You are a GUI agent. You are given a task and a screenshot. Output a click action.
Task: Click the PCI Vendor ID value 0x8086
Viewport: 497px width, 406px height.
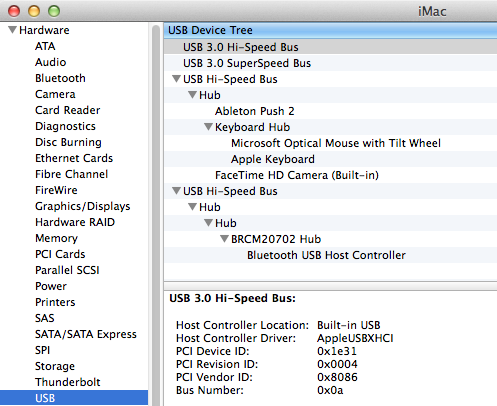point(337,377)
